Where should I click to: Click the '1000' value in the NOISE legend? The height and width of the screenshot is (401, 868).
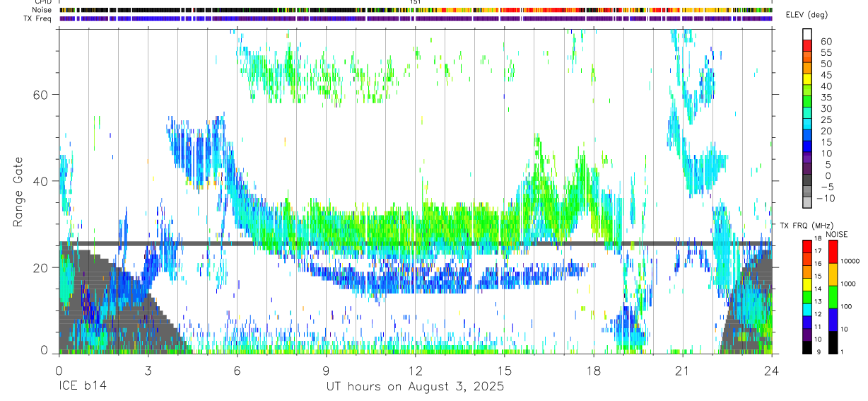(x=848, y=284)
